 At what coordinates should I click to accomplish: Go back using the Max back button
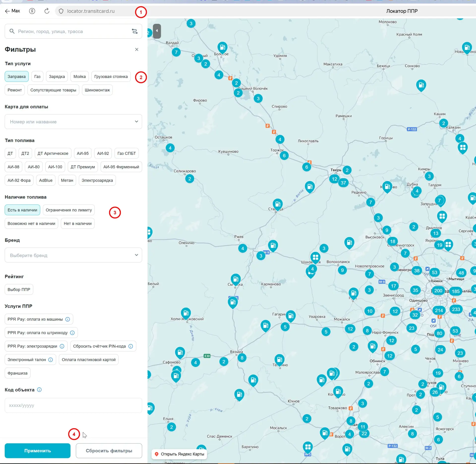tap(12, 11)
